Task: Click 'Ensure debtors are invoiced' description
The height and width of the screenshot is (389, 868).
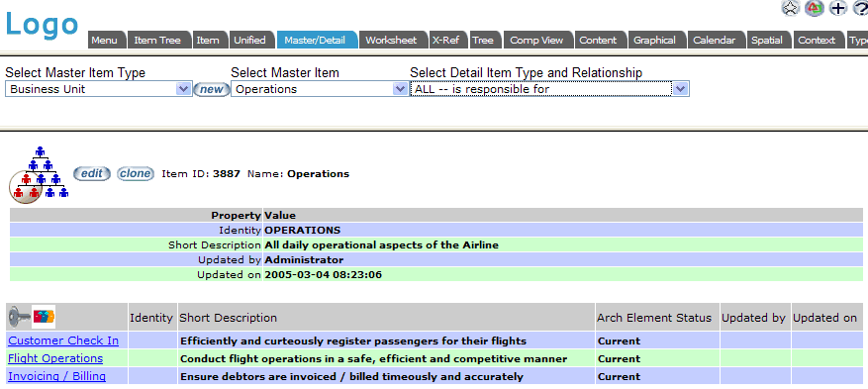Action: 351,376
